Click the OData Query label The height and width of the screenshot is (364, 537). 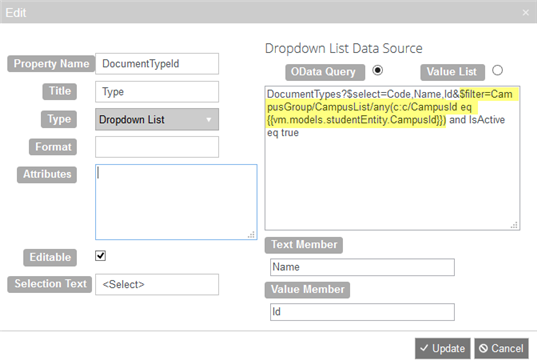point(325,72)
